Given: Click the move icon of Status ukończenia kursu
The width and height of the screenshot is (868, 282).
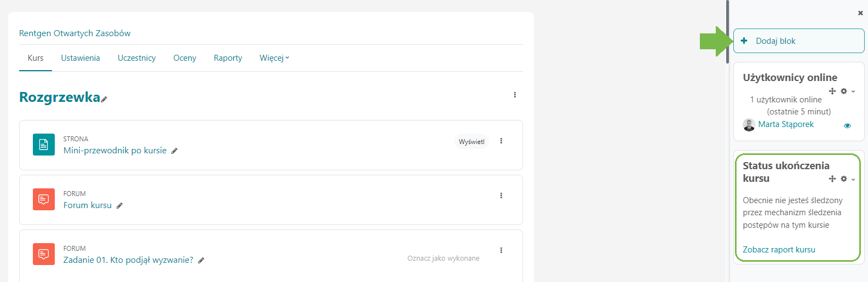Looking at the screenshot, I should 832,179.
